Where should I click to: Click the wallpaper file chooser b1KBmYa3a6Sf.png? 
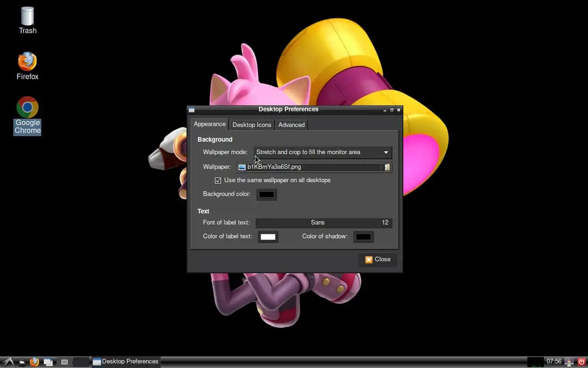coord(314,167)
